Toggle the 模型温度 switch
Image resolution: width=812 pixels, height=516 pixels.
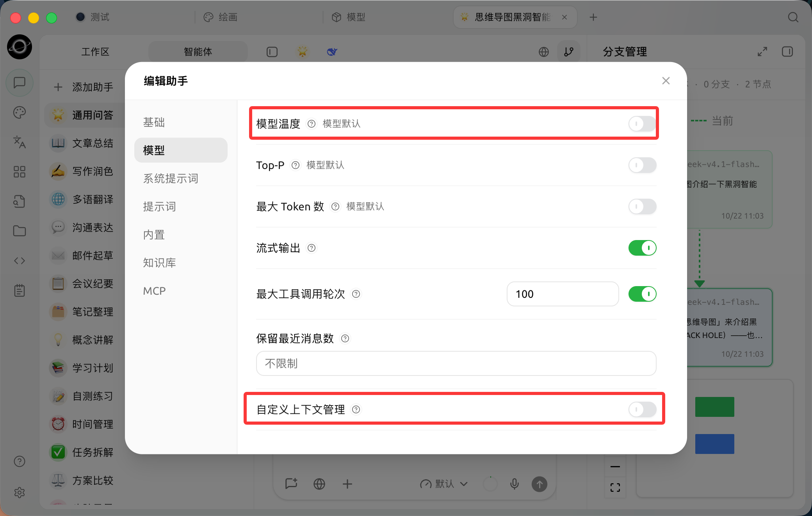(x=642, y=124)
